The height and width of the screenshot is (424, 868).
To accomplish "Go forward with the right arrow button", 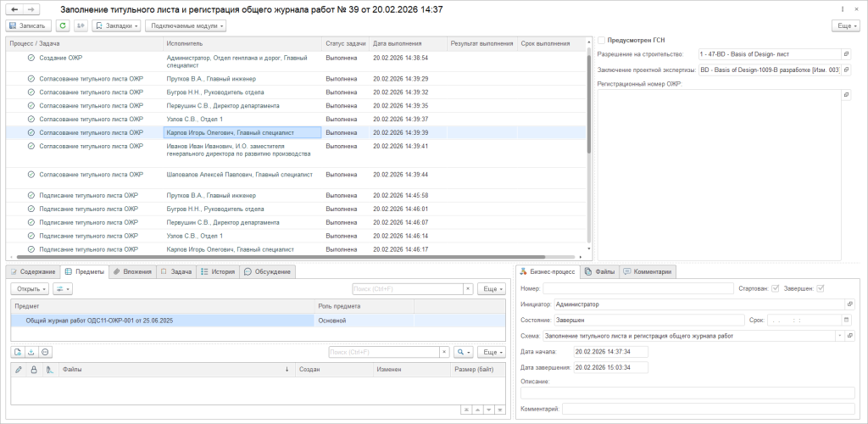I will pos(31,10).
